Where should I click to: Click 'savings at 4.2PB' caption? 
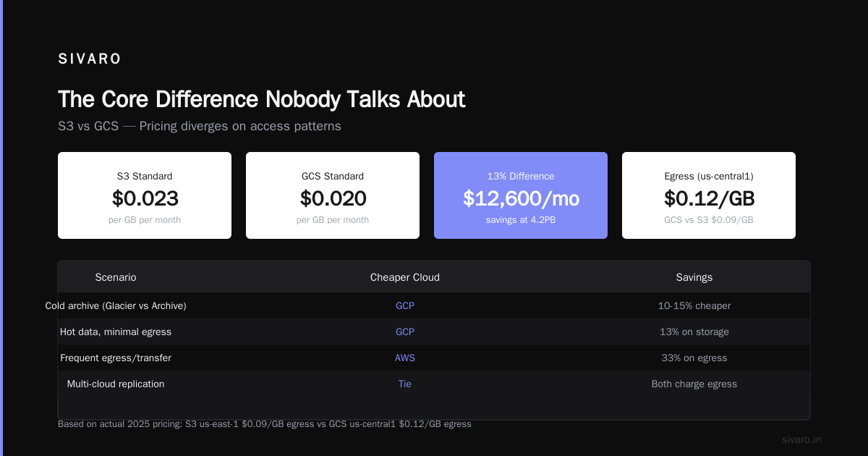click(x=521, y=220)
